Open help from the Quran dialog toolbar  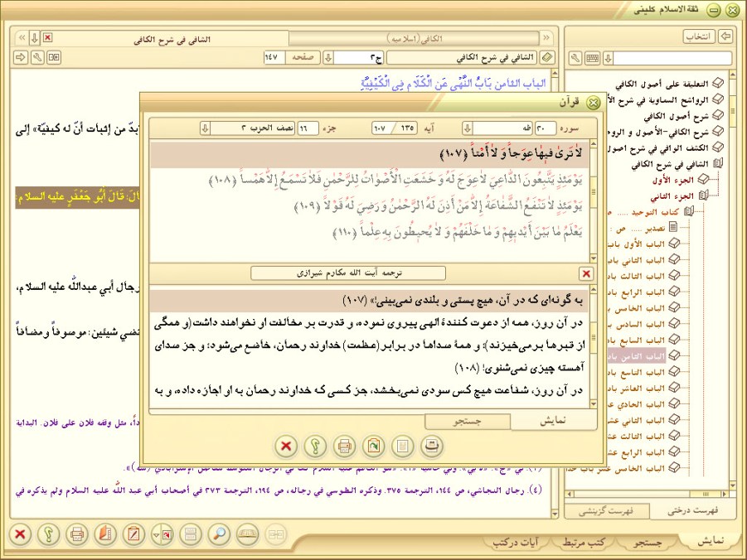(315, 447)
